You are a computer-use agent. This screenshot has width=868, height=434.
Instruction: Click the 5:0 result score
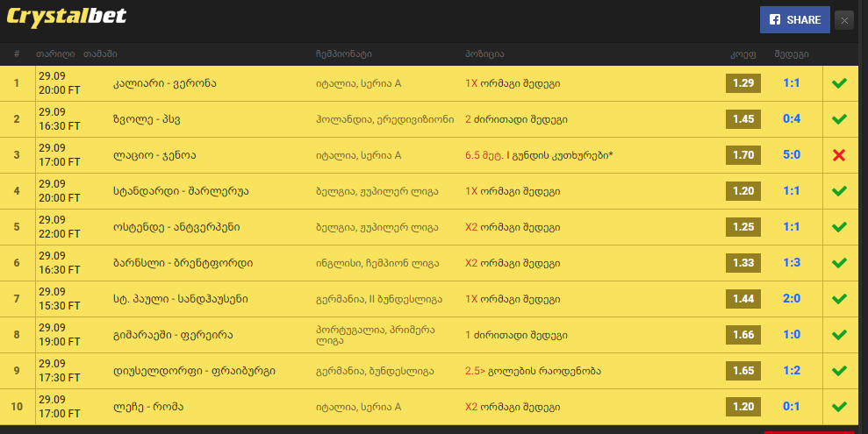[x=792, y=155]
